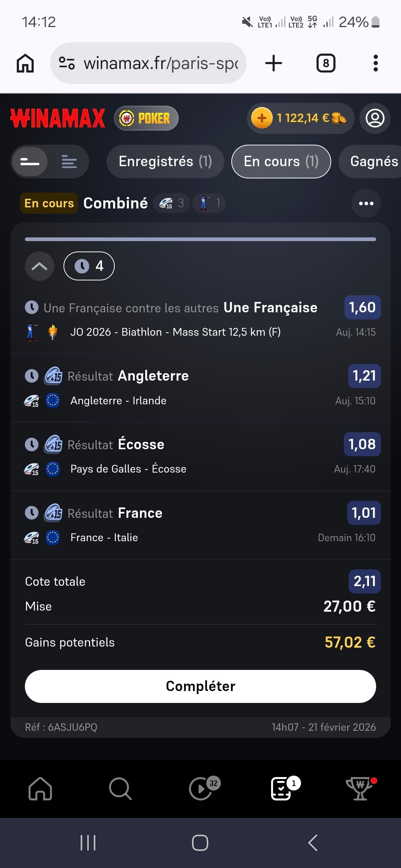Open the Combiné bet options ellipsis
This screenshot has width=401, height=868.
[x=366, y=203]
